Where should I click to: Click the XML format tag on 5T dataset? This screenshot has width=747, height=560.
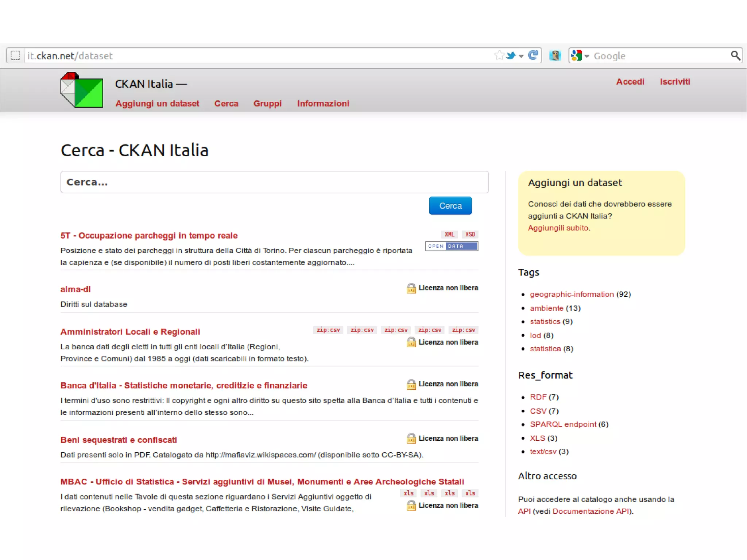449,234
